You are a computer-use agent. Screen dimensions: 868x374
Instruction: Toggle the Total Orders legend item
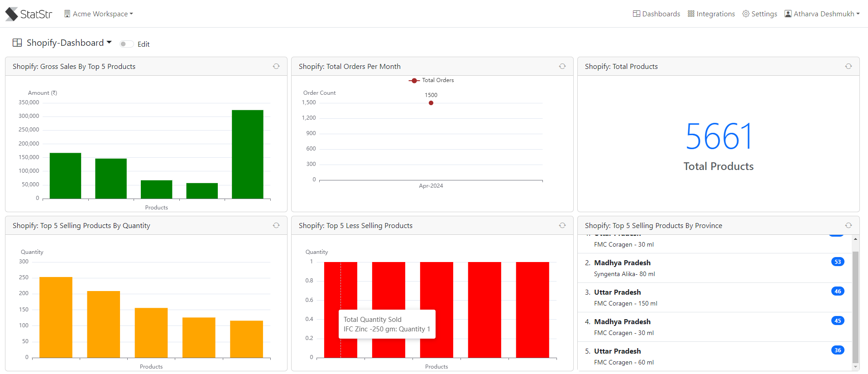point(431,80)
